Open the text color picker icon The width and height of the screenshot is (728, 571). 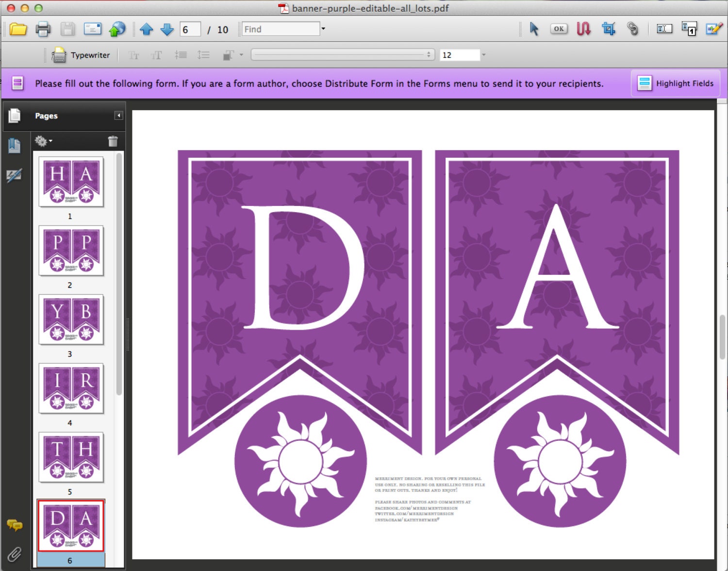pyautogui.click(x=228, y=55)
